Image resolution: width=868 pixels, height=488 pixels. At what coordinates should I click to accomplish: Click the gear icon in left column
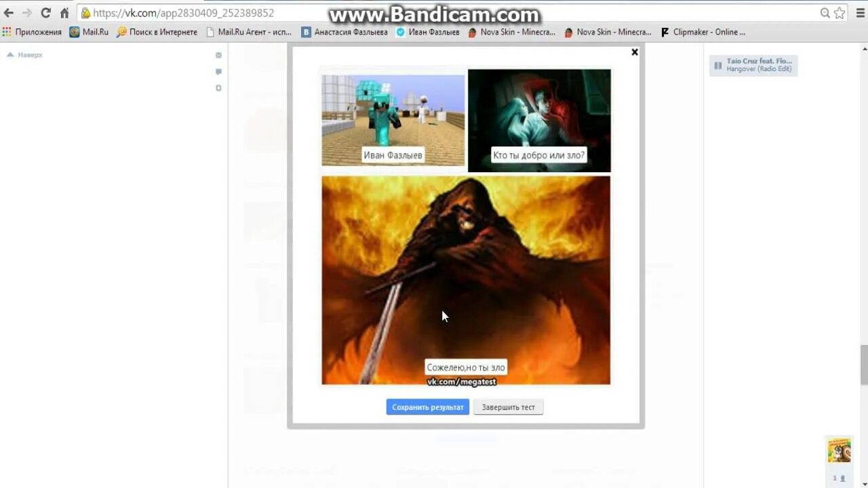(218, 88)
